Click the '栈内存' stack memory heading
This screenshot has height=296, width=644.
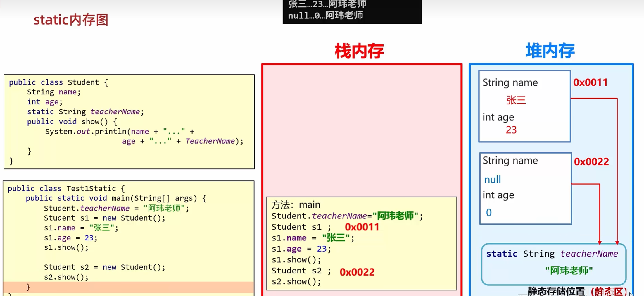tap(359, 51)
